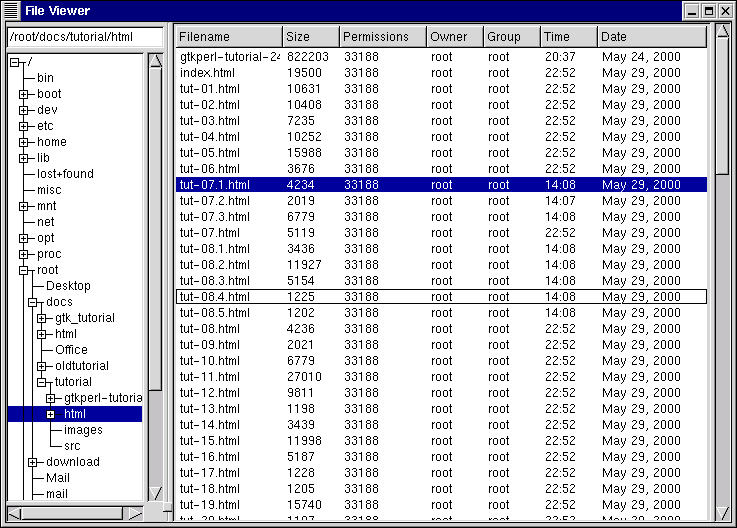Select the Desktop folder in tree

[68, 286]
